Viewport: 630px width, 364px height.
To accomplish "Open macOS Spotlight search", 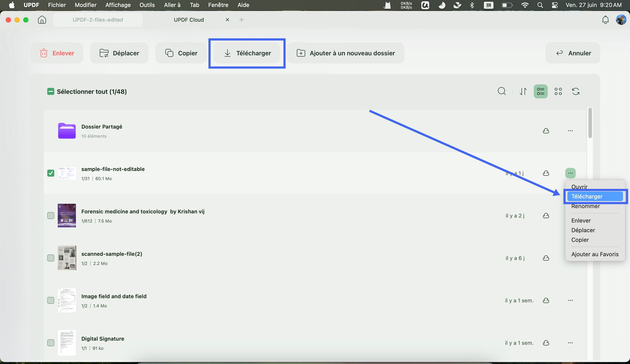I will coord(540,5).
